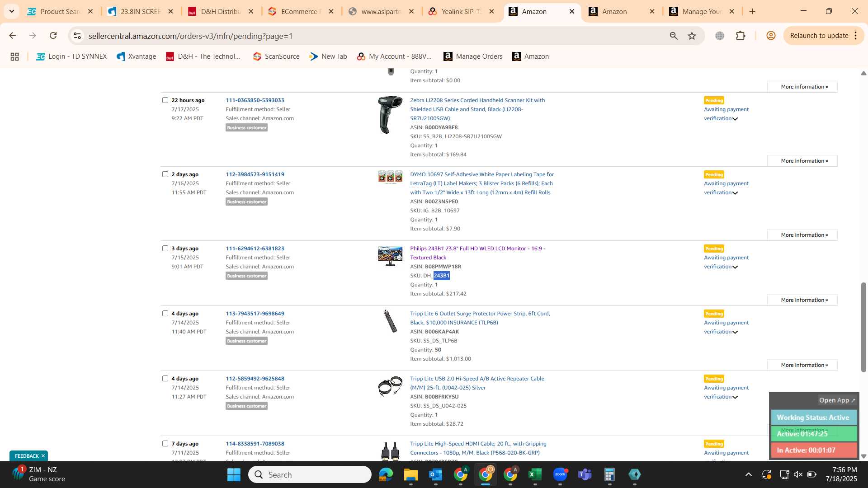Open Tripp Lite 6 Outlet Surge Protector link
Image resolution: width=868 pixels, height=488 pixels.
pyautogui.click(x=480, y=318)
